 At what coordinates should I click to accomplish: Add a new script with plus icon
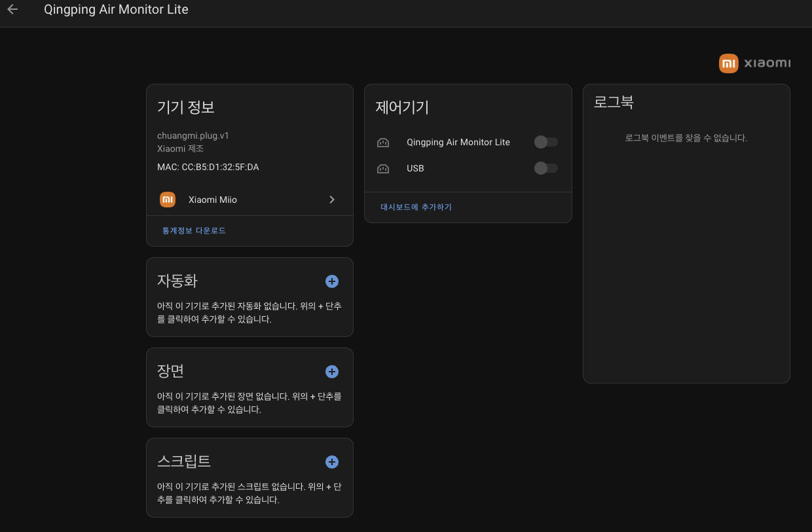(x=332, y=462)
